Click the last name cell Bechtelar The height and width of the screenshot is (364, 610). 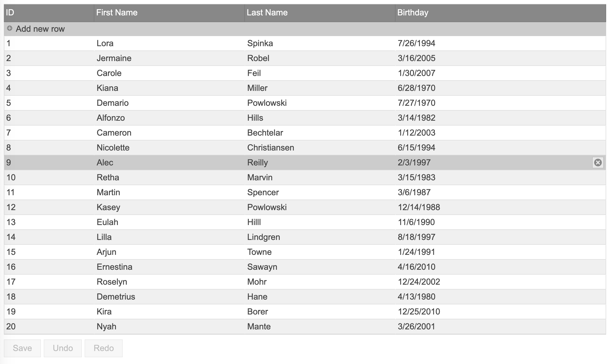click(x=265, y=133)
